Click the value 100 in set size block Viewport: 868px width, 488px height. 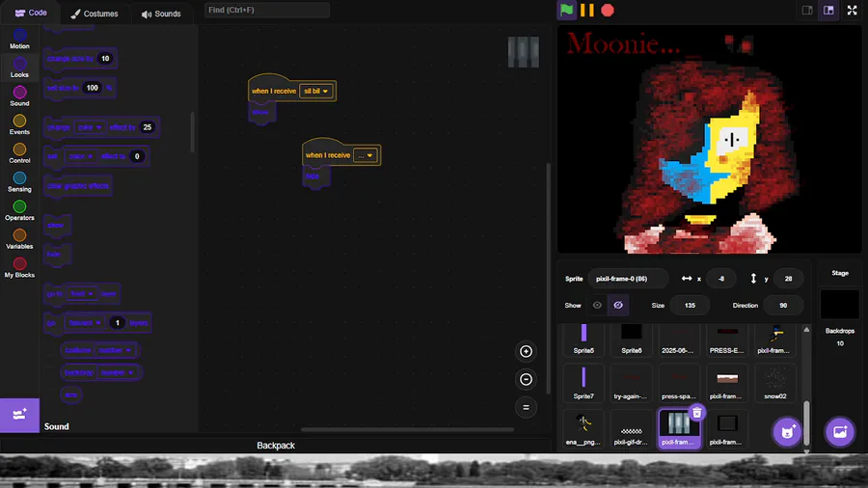coord(92,88)
